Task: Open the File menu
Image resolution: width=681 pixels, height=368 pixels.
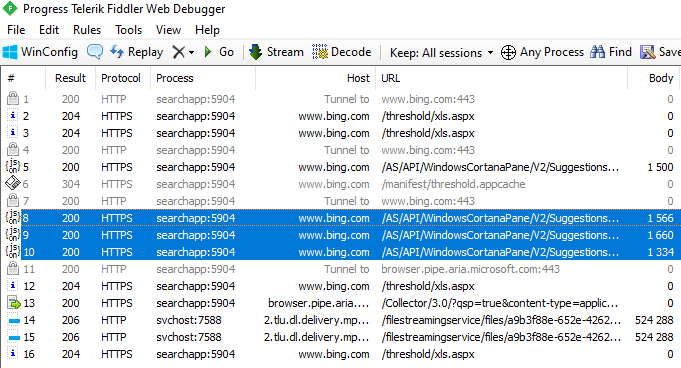Action: pos(16,30)
